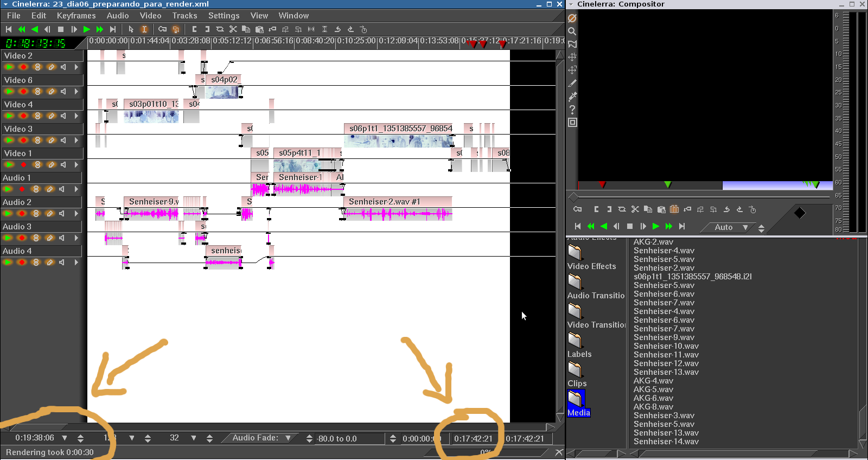Toggle play track on Video 2

[9, 67]
